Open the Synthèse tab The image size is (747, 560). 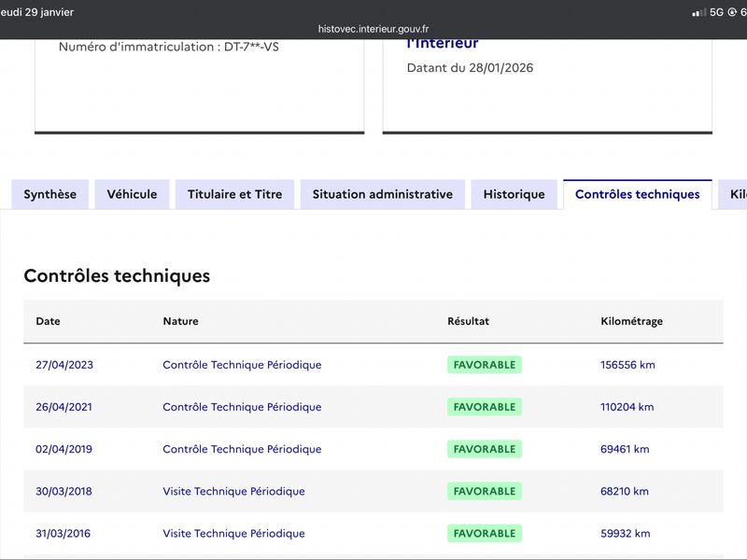click(50, 194)
